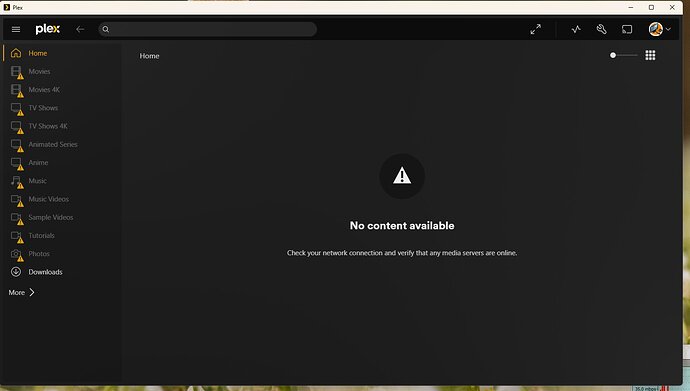Viewport: 690px width, 391px height.
Task: Open the TV Shows 4K library
Action: click(62, 126)
